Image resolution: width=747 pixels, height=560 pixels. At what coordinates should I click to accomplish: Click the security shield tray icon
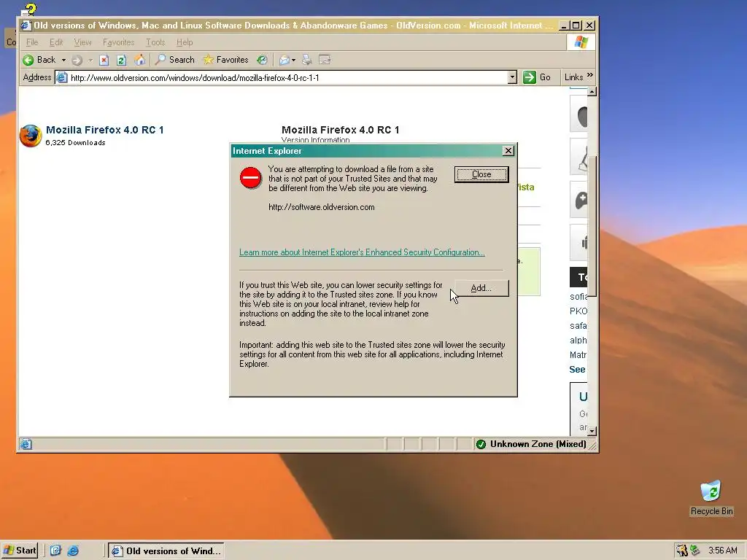tap(682, 551)
